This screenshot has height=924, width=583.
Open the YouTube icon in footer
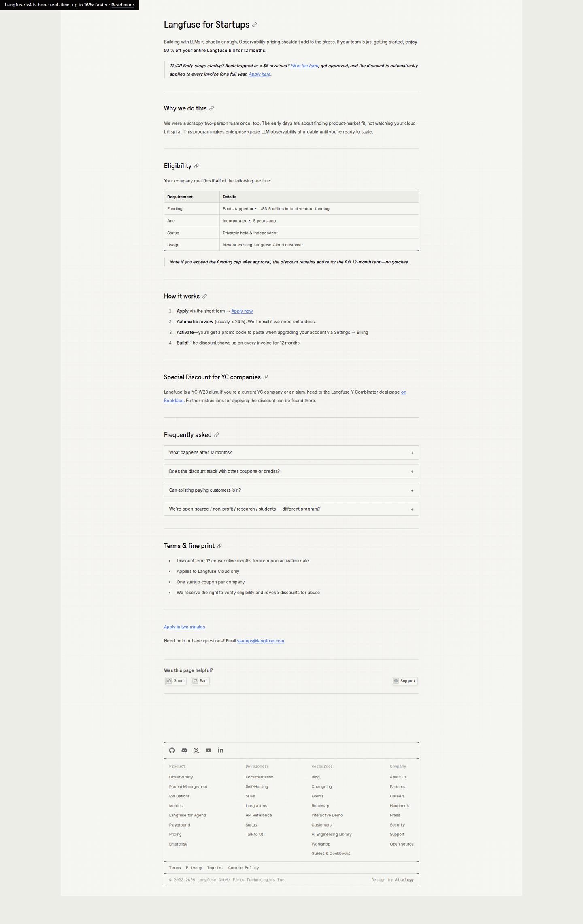(209, 750)
